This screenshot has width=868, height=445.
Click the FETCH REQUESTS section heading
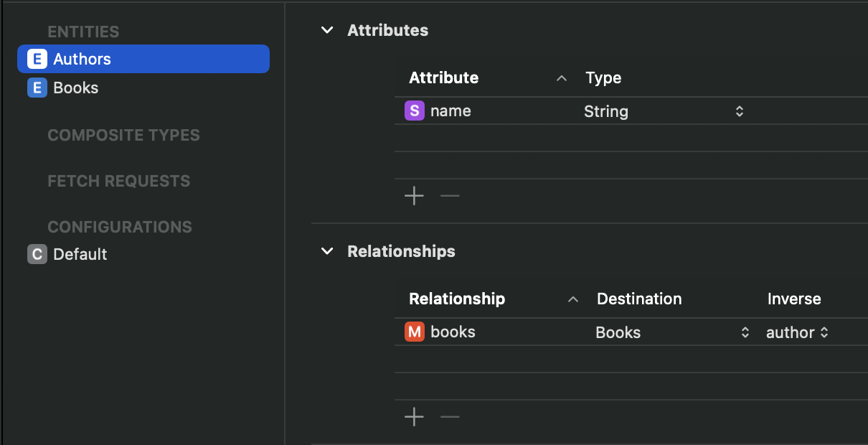[x=118, y=181]
